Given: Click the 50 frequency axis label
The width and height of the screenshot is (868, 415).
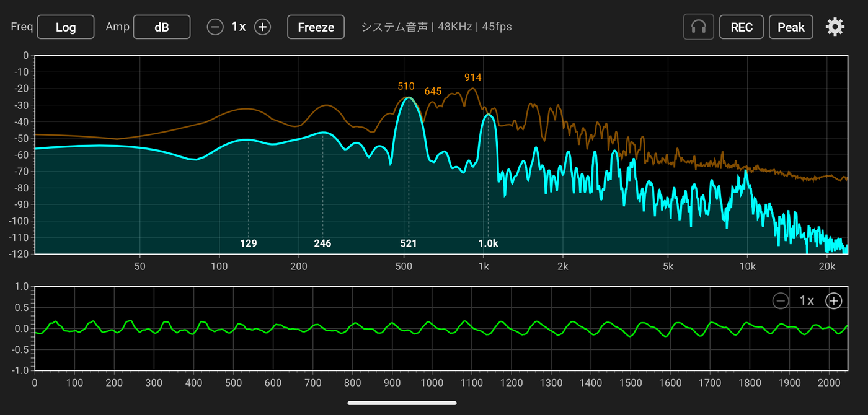Looking at the screenshot, I should tap(140, 266).
